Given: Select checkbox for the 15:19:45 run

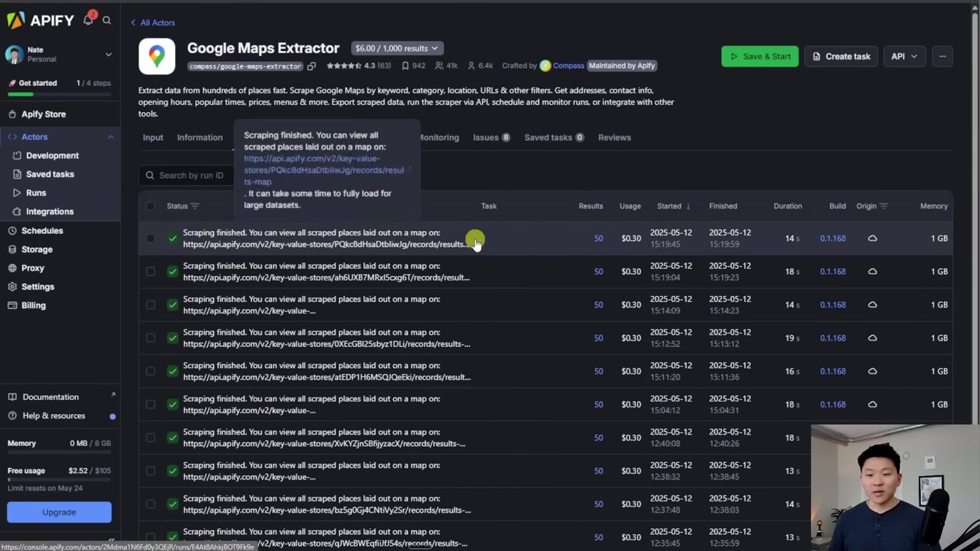Looking at the screenshot, I should tap(150, 238).
